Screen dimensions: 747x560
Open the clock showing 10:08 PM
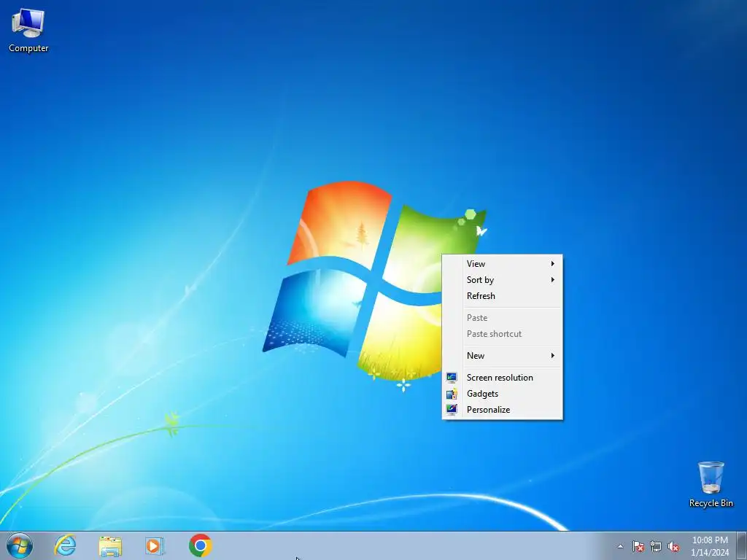click(710, 540)
